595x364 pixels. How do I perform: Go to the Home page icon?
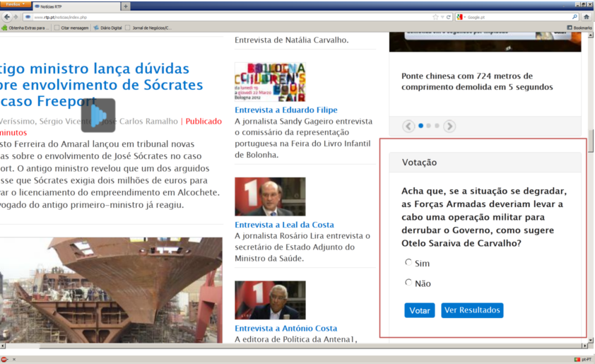587,17
